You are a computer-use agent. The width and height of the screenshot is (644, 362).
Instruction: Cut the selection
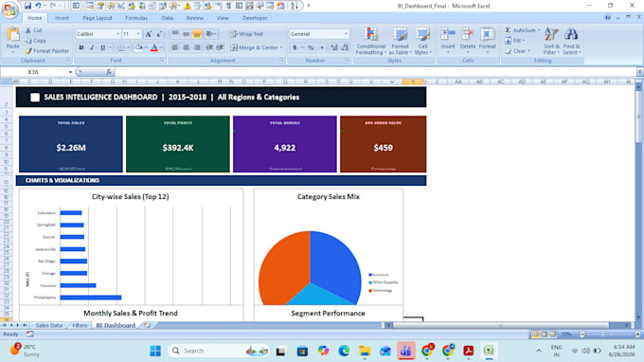[x=34, y=30]
